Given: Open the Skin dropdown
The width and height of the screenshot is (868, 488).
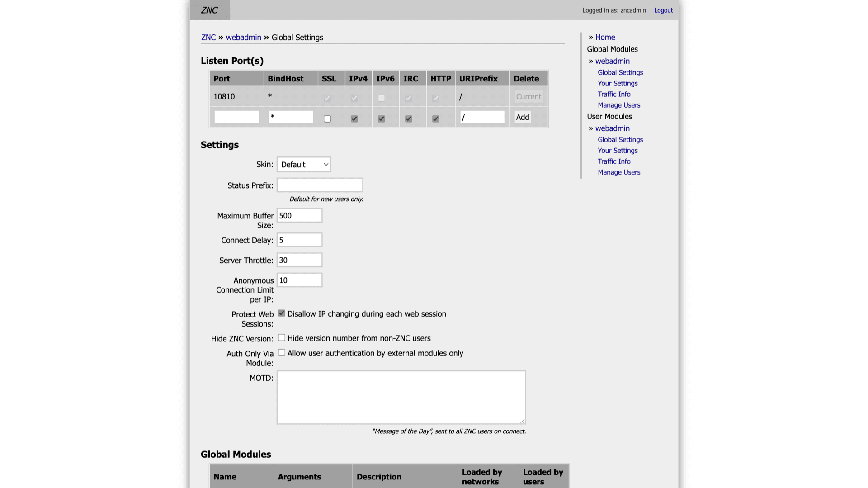Looking at the screenshot, I should [304, 165].
